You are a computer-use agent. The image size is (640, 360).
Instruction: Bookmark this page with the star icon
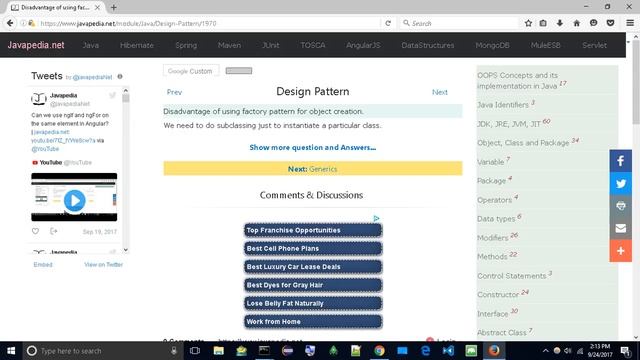pos(528,23)
